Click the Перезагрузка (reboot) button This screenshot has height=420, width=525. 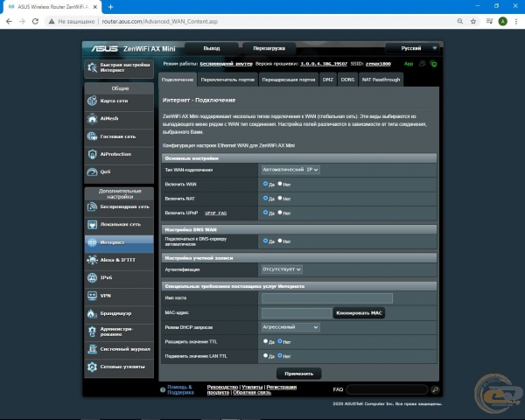[x=269, y=48]
